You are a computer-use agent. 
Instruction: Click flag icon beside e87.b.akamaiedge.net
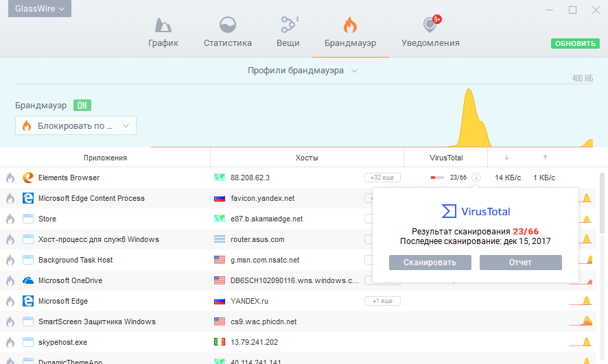pyautogui.click(x=220, y=219)
